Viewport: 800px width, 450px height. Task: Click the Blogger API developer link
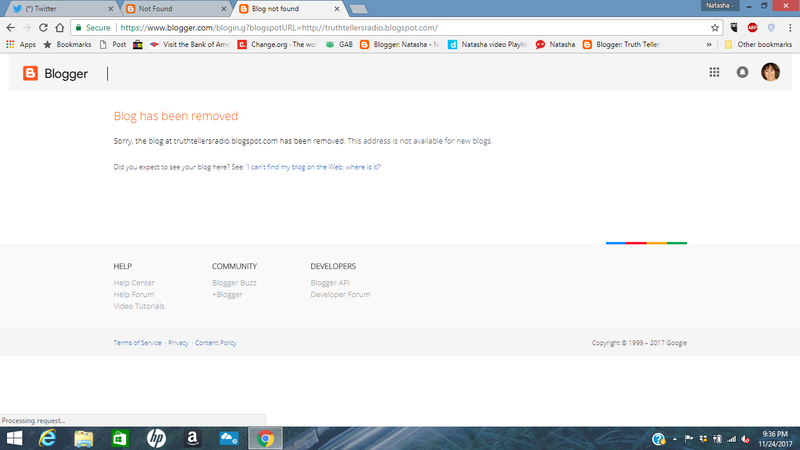pos(330,283)
